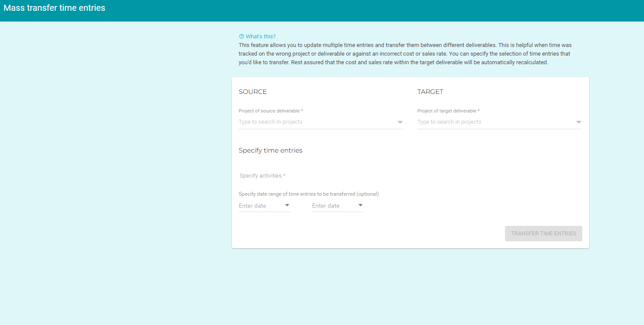The image size is (644, 325).
Task: Open the start date picker arrow
Action: 287,205
